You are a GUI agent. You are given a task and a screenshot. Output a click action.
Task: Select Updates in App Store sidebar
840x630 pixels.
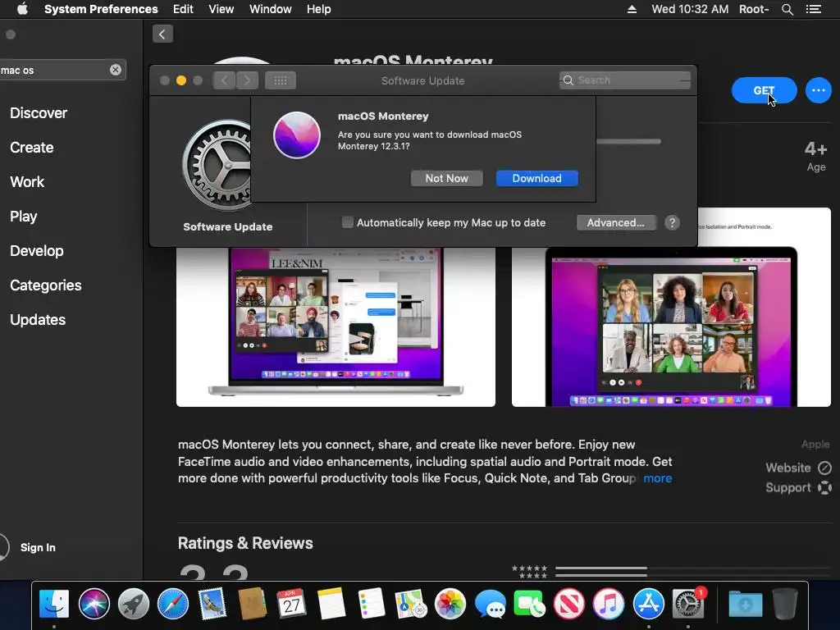[x=38, y=320]
